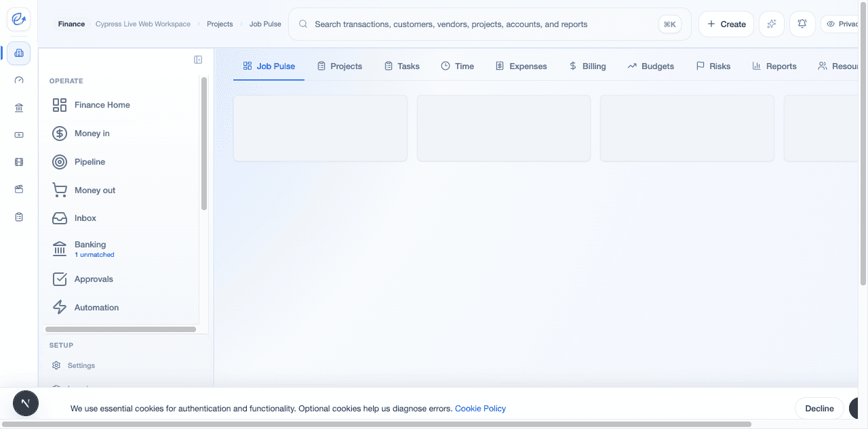Click the sidebar vertical scrollbar
This screenshot has height=429, width=868.
(x=204, y=144)
